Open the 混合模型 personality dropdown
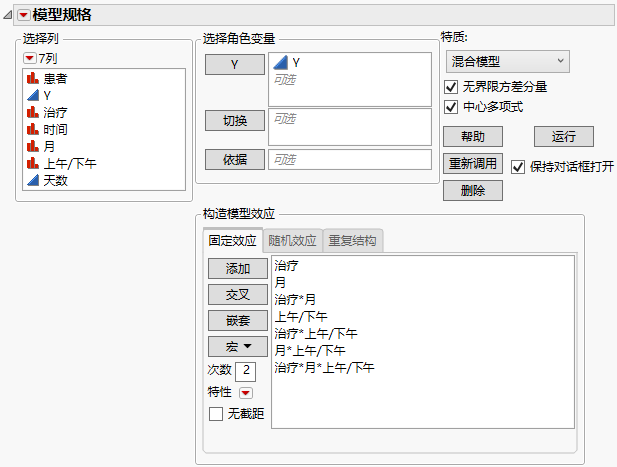 point(506,62)
